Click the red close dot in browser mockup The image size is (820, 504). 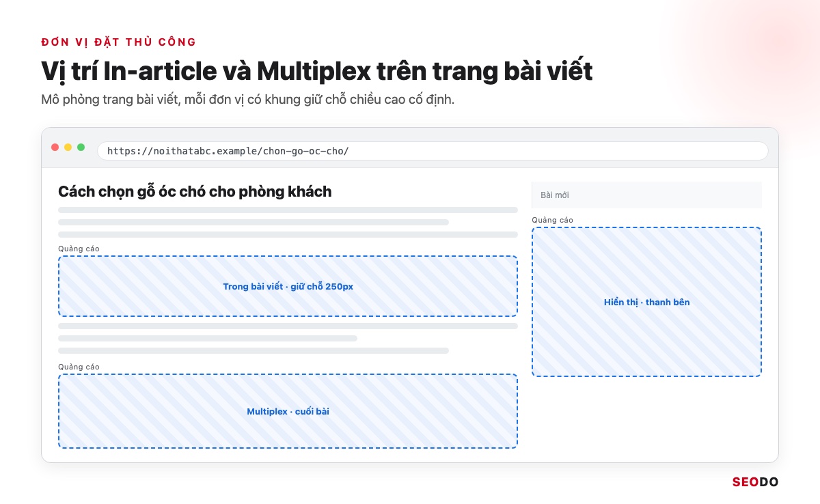(x=55, y=148)
